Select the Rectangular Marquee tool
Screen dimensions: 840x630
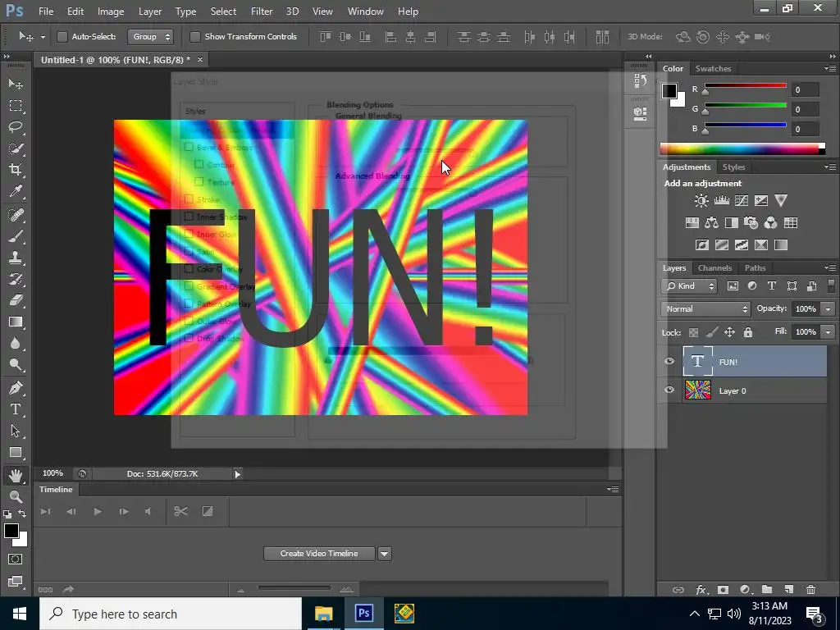pyautogui.click(x=16, y=106)
